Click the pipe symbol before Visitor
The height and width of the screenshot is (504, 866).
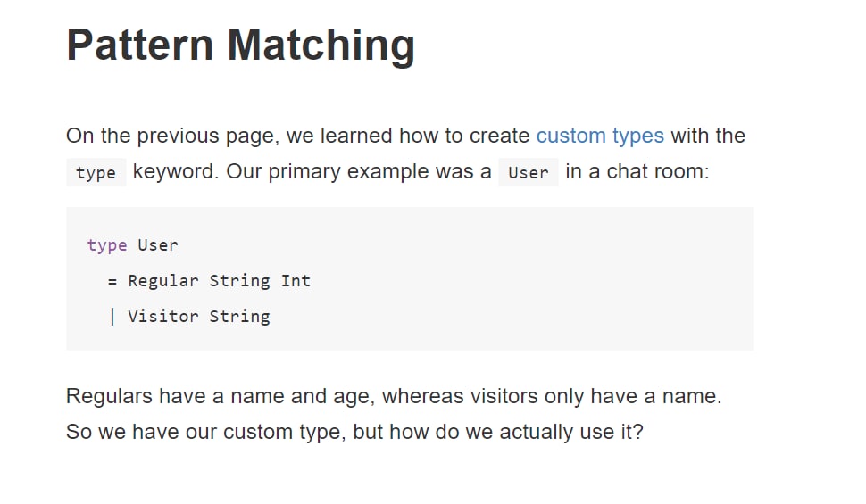pos(112,317)
